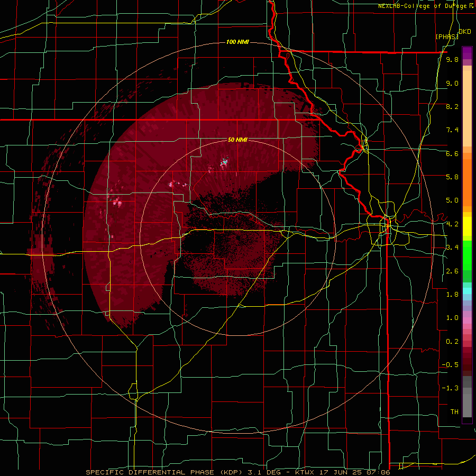Click the 8.2 color scale value
Viewport: 476px width, 476px height.
(x=452, y=106)
